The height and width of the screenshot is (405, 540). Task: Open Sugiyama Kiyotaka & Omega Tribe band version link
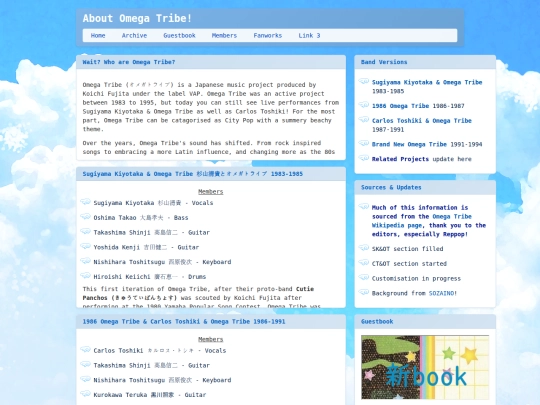(x=427, y=82)
